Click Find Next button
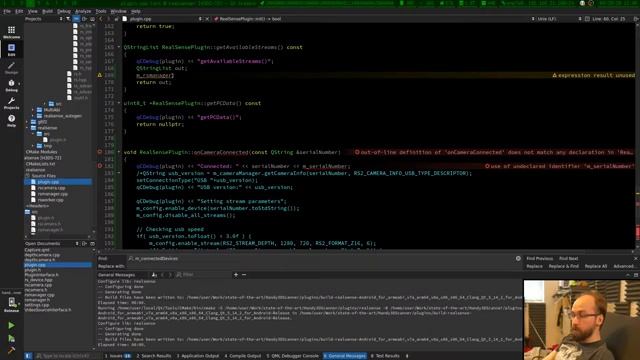The height and width of the screenshot is (360, 640). (x=569, y=258)
